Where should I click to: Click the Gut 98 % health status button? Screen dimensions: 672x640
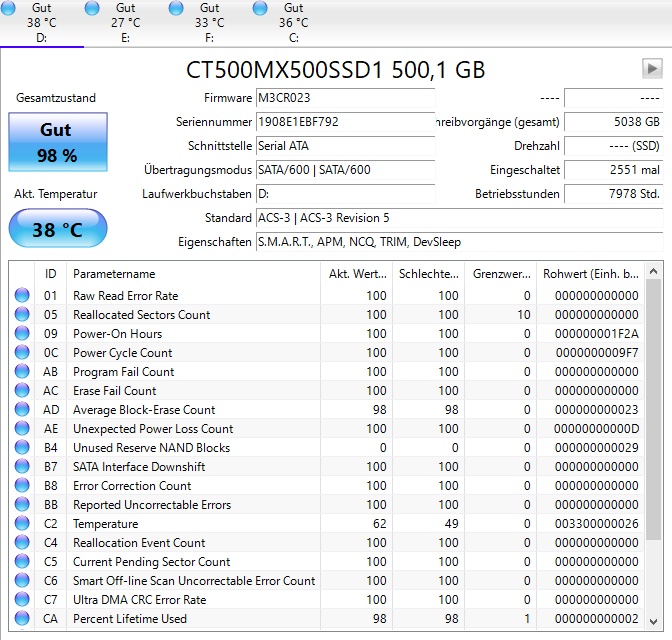[58, 142]
